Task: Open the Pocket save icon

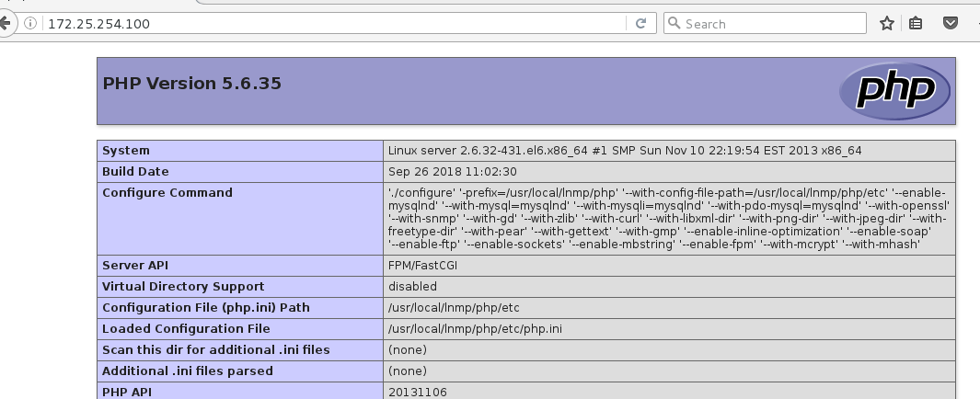Action: pyautogui.click(x=951, y=24)
